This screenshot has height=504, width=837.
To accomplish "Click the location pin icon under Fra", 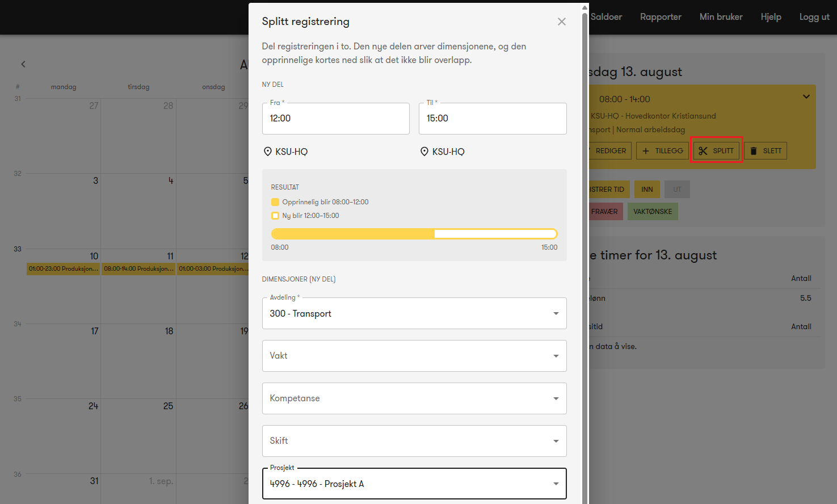I will (x=268, y=152).
